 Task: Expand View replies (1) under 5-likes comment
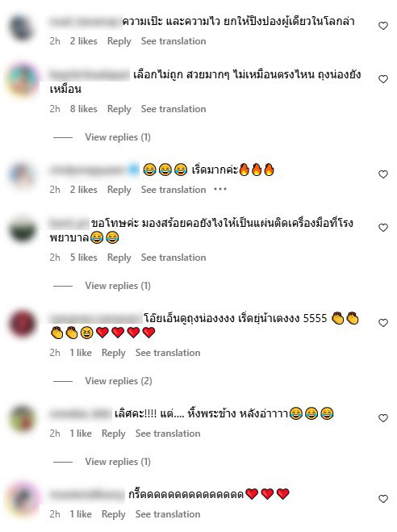[118, 286]
